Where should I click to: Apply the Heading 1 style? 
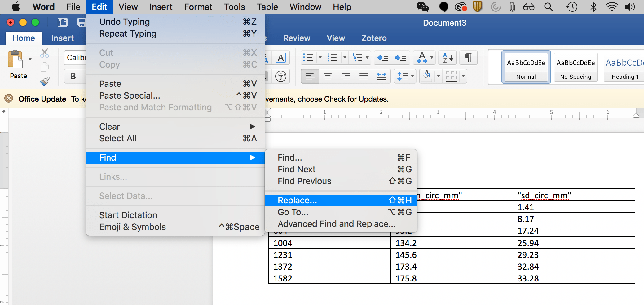point(625,67)
